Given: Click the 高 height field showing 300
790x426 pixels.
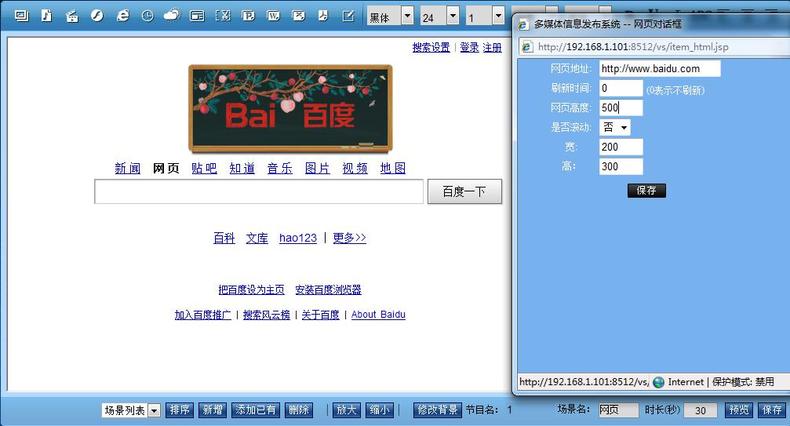Looking at the screenshot, I should click(x=621, y=167).
